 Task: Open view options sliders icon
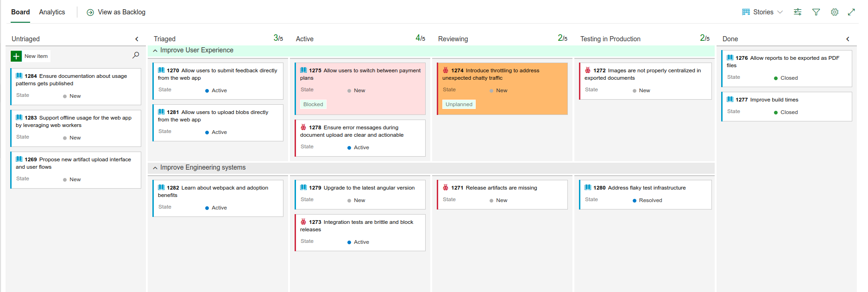point(798,12)
